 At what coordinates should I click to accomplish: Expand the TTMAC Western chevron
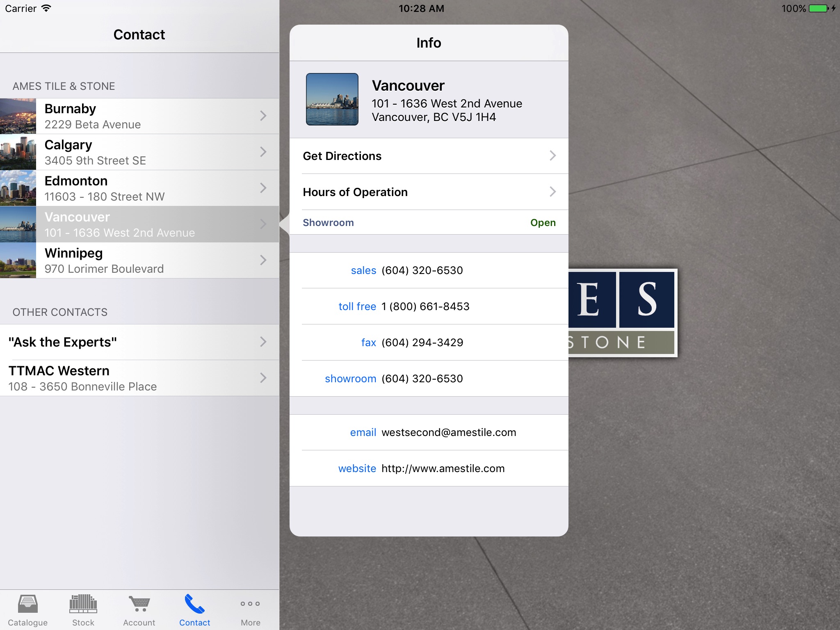pos(263,378)
